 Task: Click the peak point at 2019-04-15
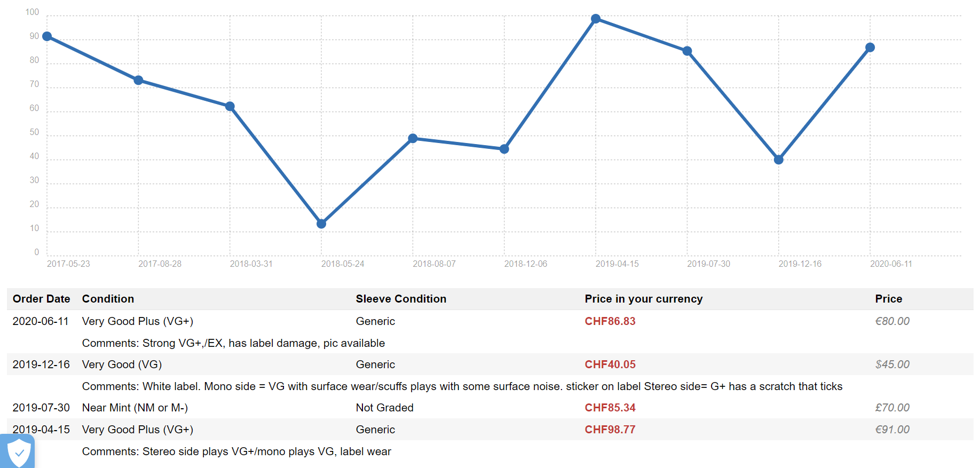pyautogui.click(x=596, y=19)
